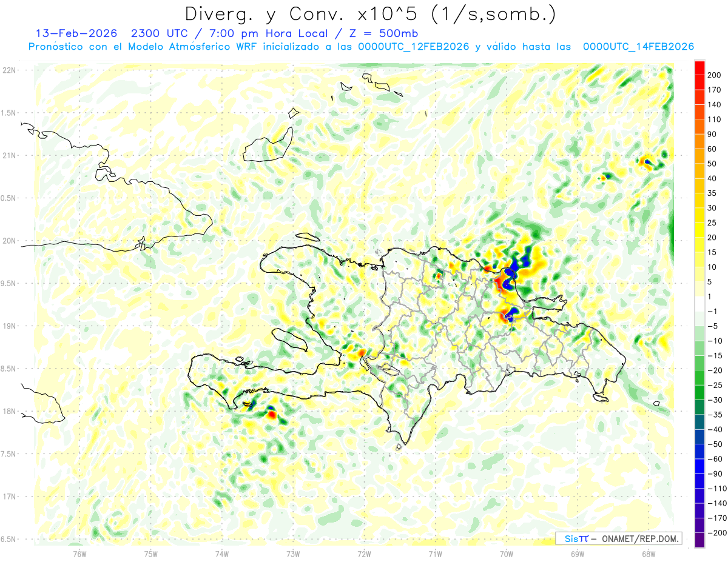Click the '0000UTC_14FEB2026' valid-until text
Viewport: 728px width, 562px height.
click(638, 47)
